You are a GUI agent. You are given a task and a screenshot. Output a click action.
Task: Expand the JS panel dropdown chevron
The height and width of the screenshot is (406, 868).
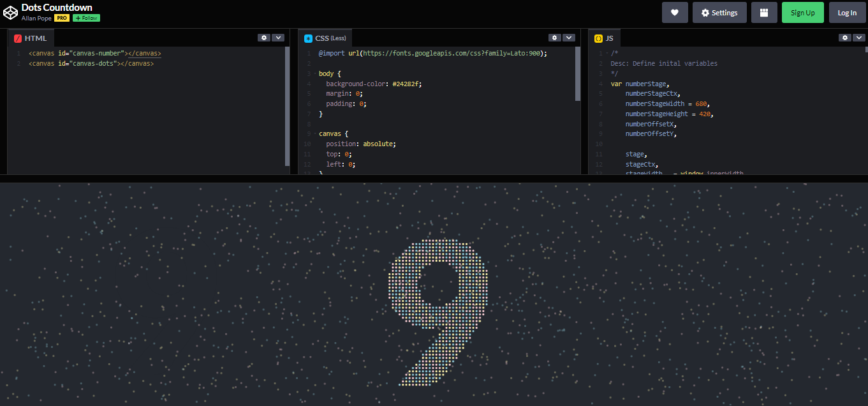[x=859, y=37]
